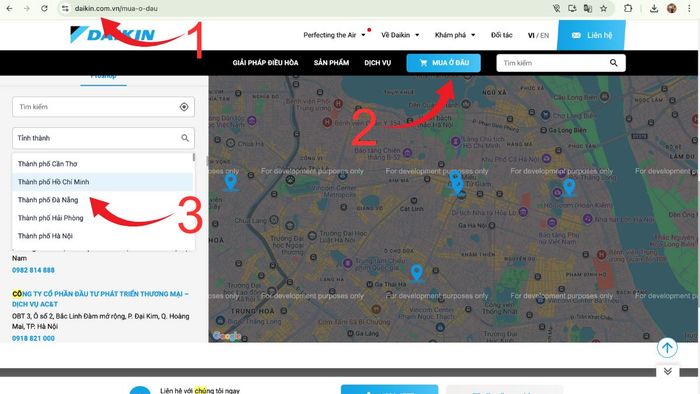Click the Liên hệ contact button
The height and width of the screenshot is (394, 700).
(591, 35)
